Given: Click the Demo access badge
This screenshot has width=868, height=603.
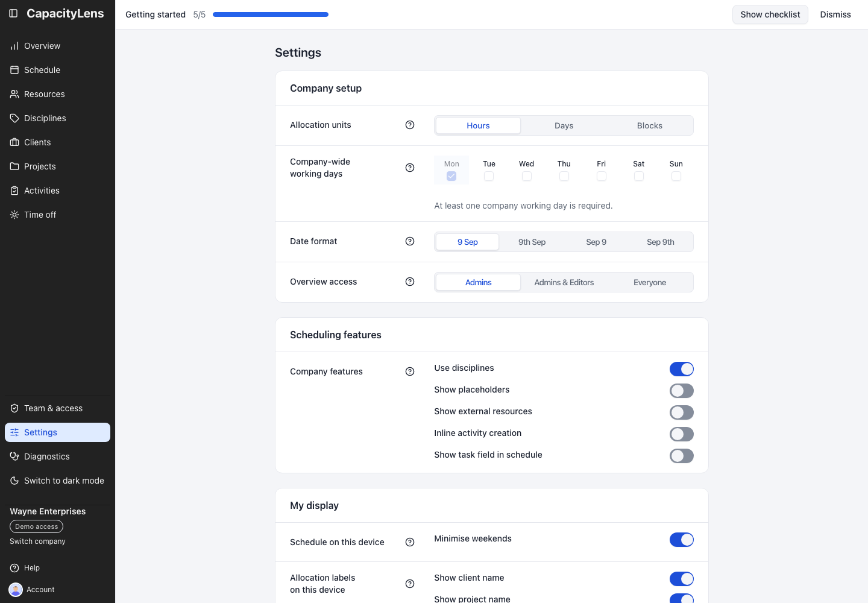Looking at the screenshot, I should pos(36,526).
